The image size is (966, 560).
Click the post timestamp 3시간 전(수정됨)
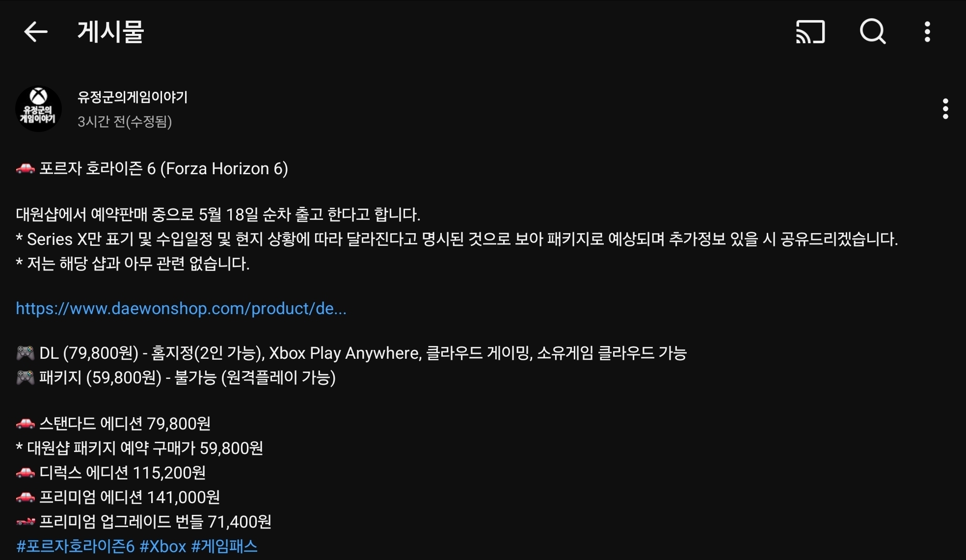[x=125, y=121]
